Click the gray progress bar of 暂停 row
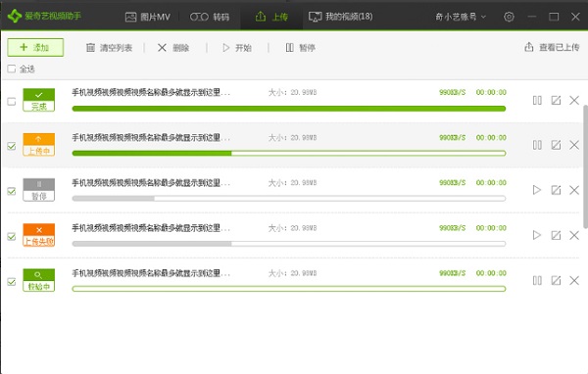The image size is (588, 374). [289, 198]
